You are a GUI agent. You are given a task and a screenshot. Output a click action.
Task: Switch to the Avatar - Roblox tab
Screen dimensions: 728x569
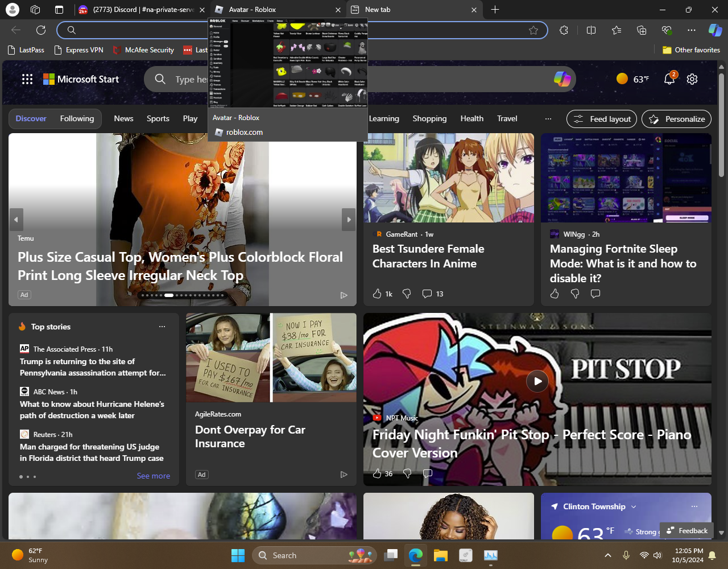coord(278,10)
